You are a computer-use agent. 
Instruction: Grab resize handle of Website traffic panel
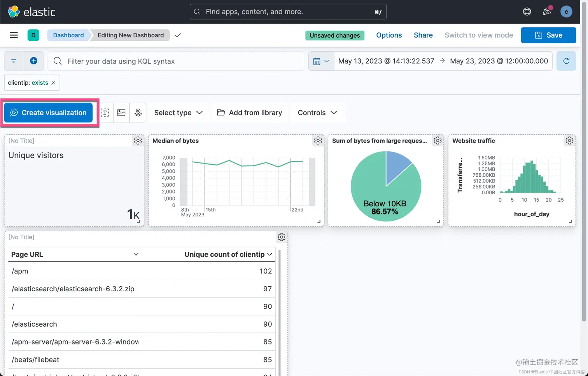(570, 221)
